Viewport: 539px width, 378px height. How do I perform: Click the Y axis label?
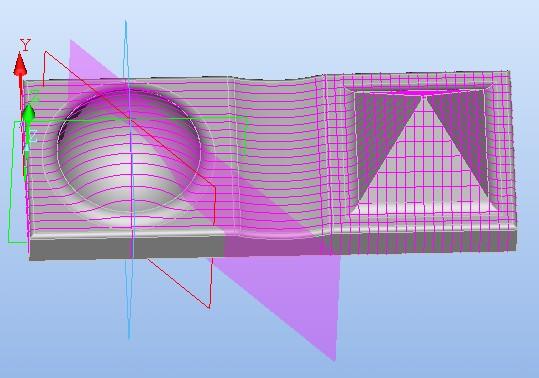pyautogui.click(x=25, y=45)
